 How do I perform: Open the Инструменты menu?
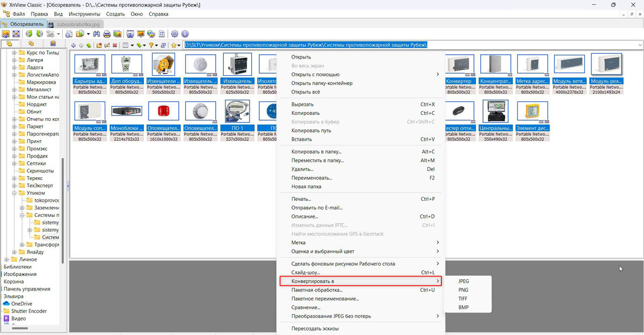point(84,13)
